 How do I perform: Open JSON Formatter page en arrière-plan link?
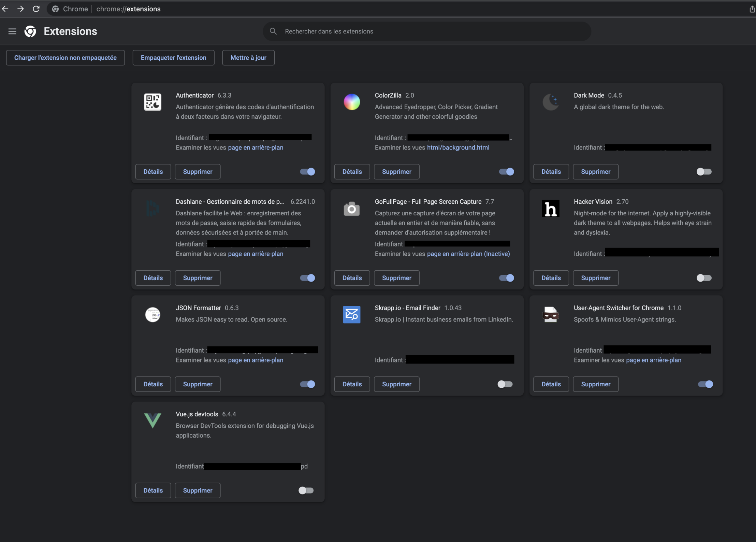pos(256,360)
